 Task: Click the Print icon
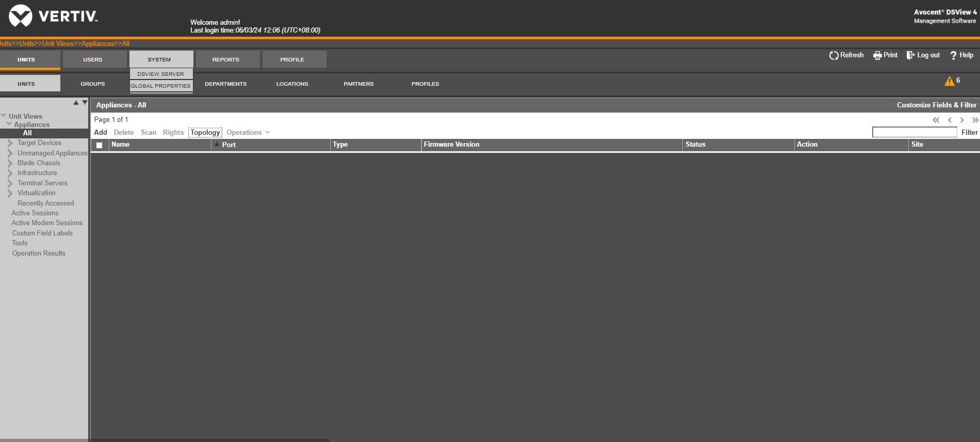coord(877,55)
